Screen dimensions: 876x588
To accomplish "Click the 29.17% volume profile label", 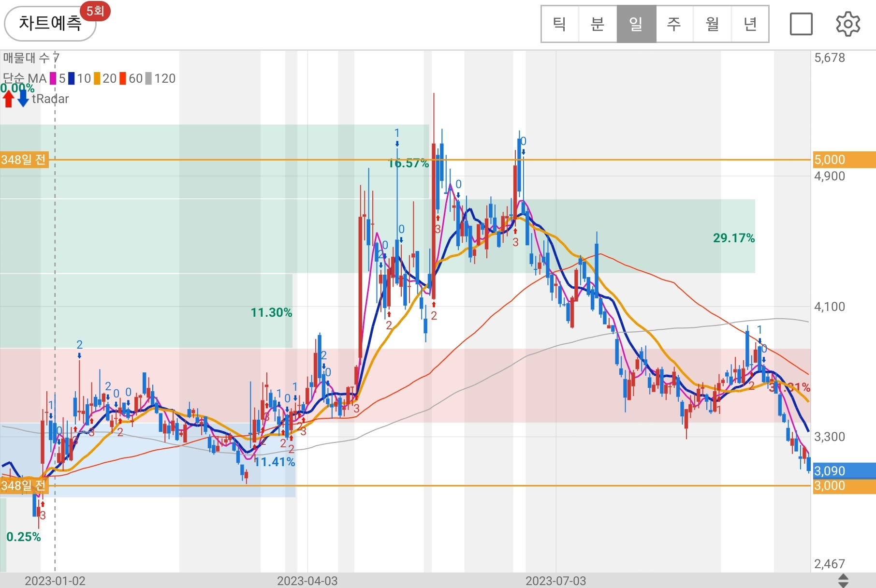I will tap(734, 238).
